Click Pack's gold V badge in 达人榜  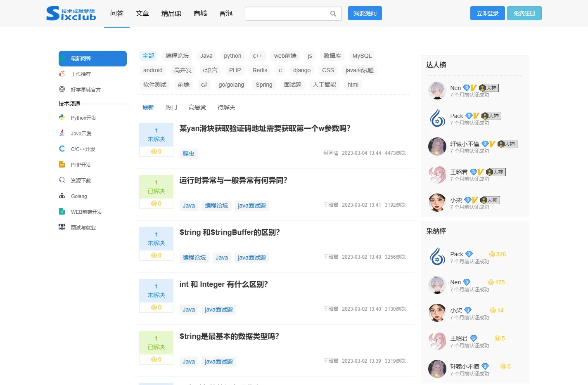[x=476, y=116]
